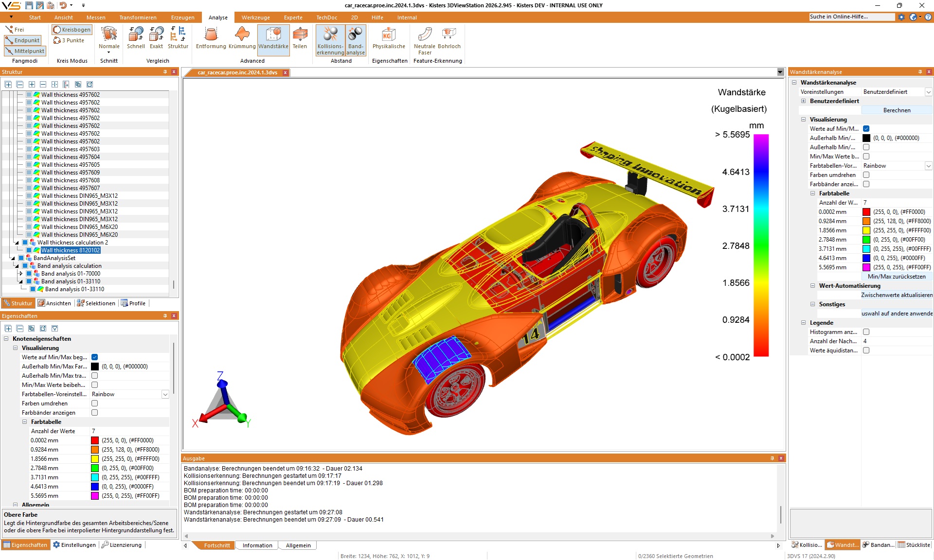Screen dimensions: 934x560
Task: Open the Messen ribbon tab
Action: click(x=96, y=17)
